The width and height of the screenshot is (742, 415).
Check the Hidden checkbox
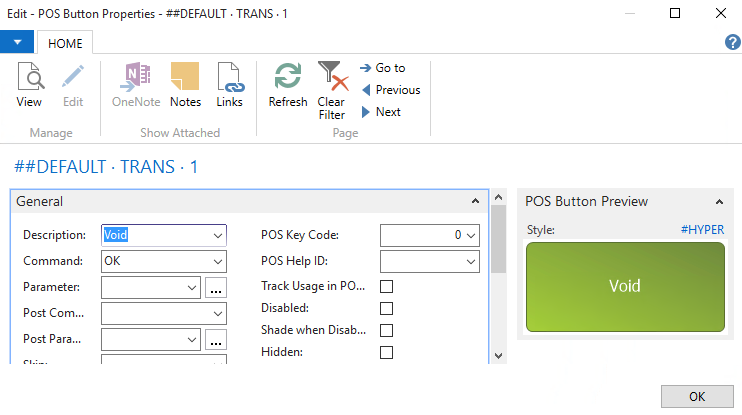coord(387,352)
